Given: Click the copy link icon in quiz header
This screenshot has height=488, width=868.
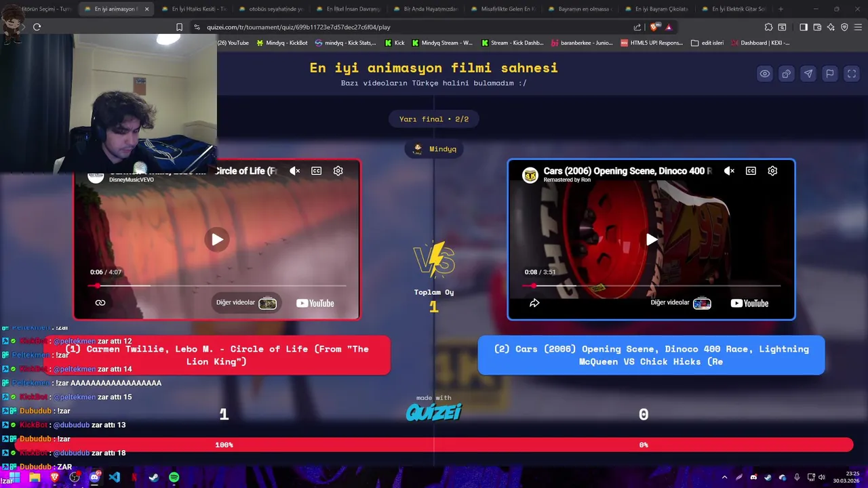Looking at the screenshot, I should (787, 74).
